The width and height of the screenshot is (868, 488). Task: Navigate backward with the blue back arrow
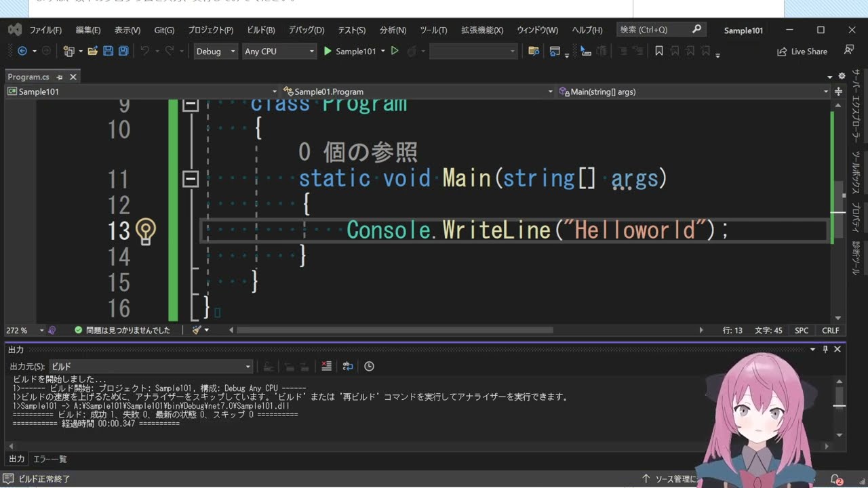(x=22, y=52)
